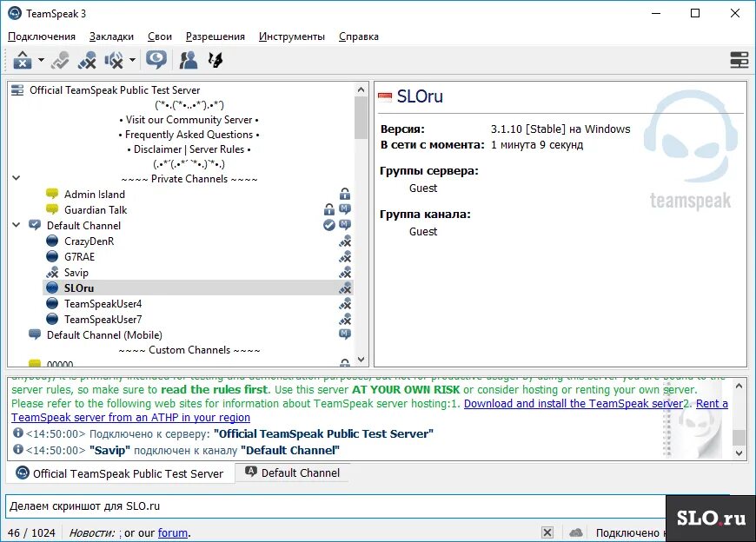Viewport: 756px width, 542px height.
Task: Select user G7RAE
Action: point(80,257)
